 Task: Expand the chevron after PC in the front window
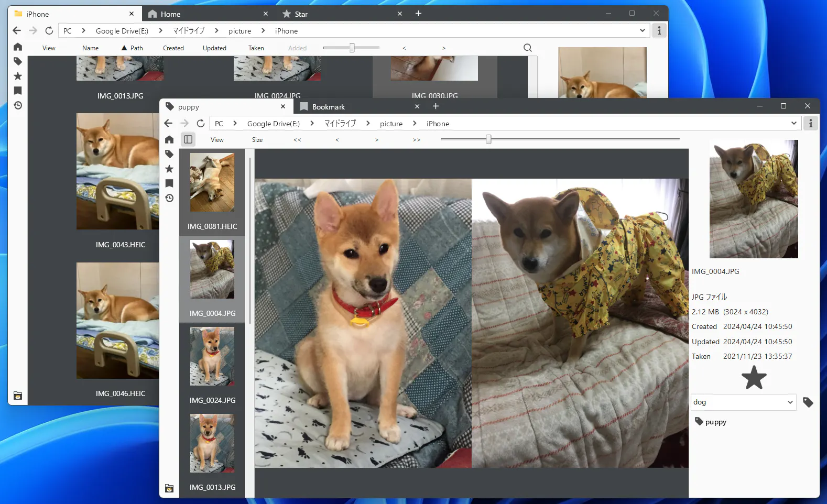pos(235,123)
